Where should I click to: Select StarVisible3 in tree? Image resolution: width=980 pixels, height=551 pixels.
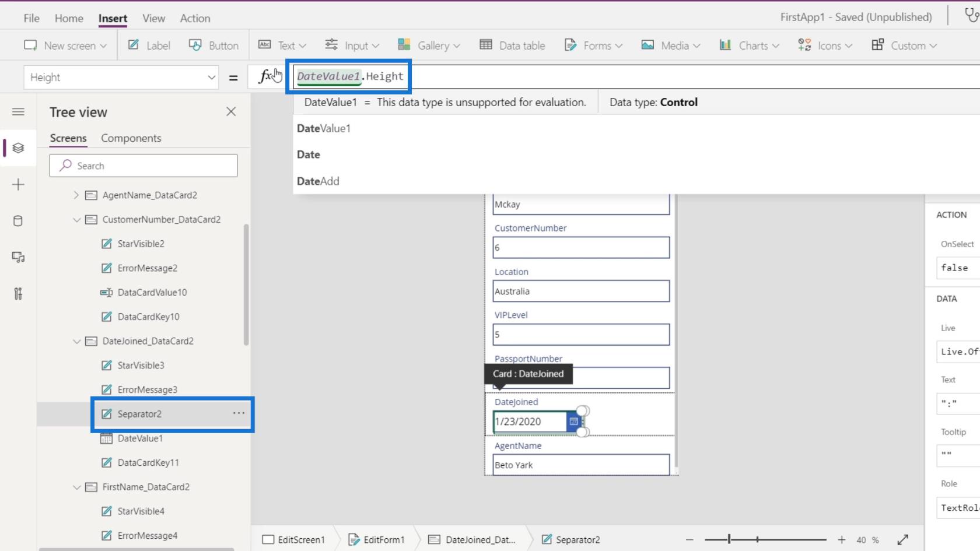(141, 366)
